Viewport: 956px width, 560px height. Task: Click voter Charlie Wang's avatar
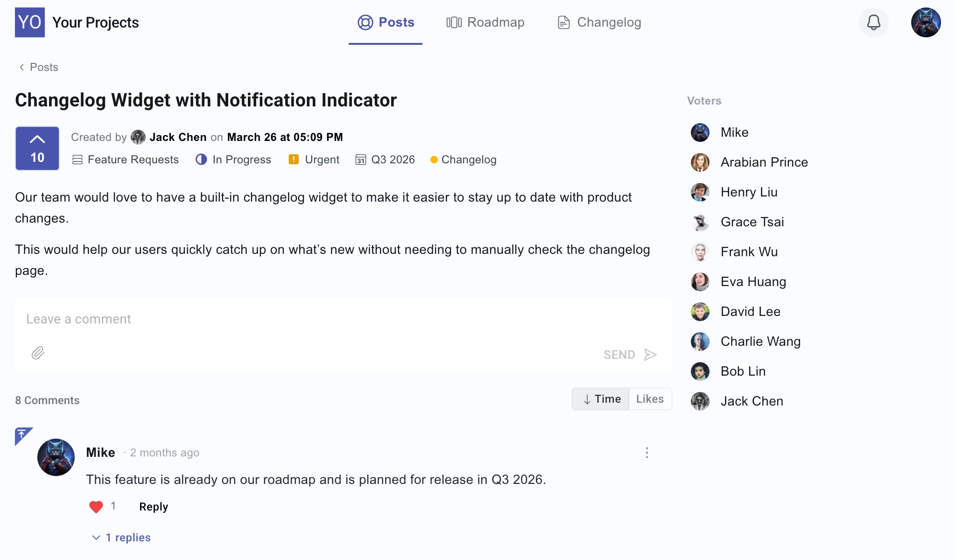tap(700, 342)
